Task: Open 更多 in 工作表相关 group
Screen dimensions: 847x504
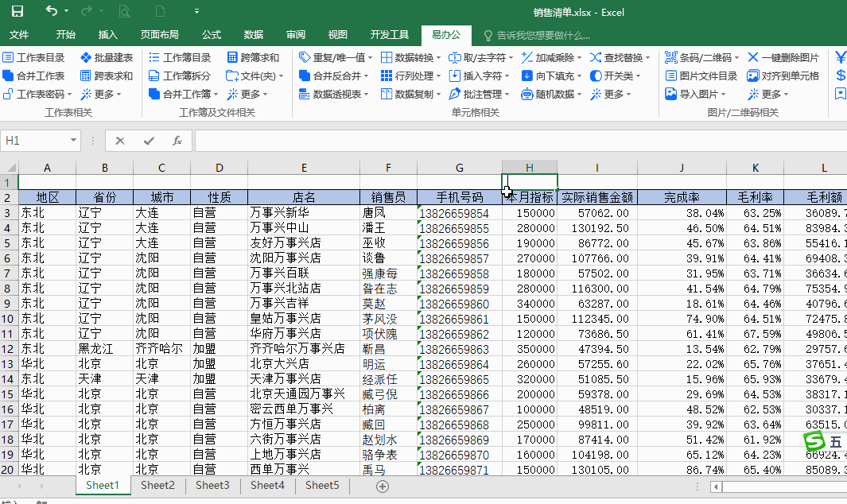Action: click(x=100, y=94)
